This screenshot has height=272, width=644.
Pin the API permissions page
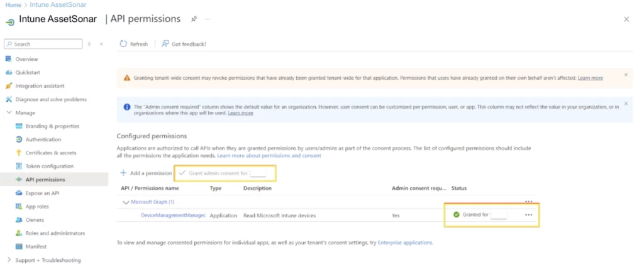point(194,19)
